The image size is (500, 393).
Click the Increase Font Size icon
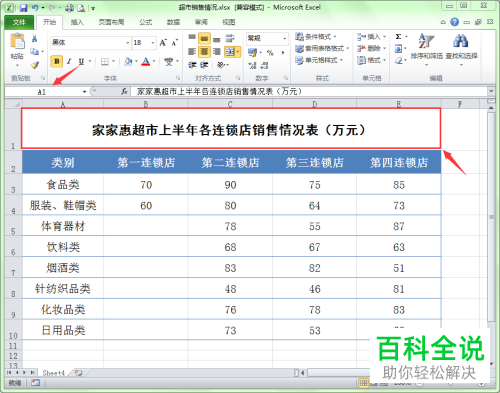pos(163,43)
